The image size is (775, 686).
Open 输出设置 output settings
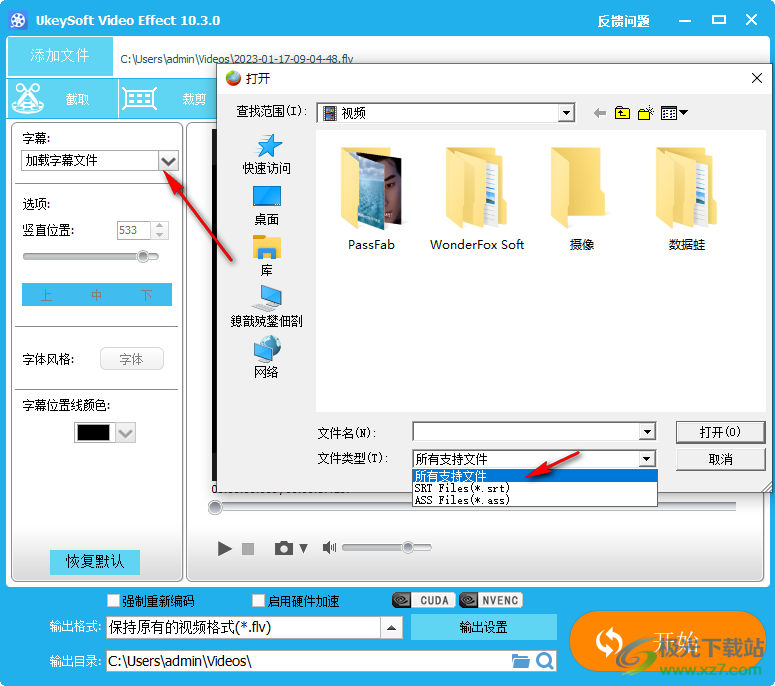click(483, 627)
